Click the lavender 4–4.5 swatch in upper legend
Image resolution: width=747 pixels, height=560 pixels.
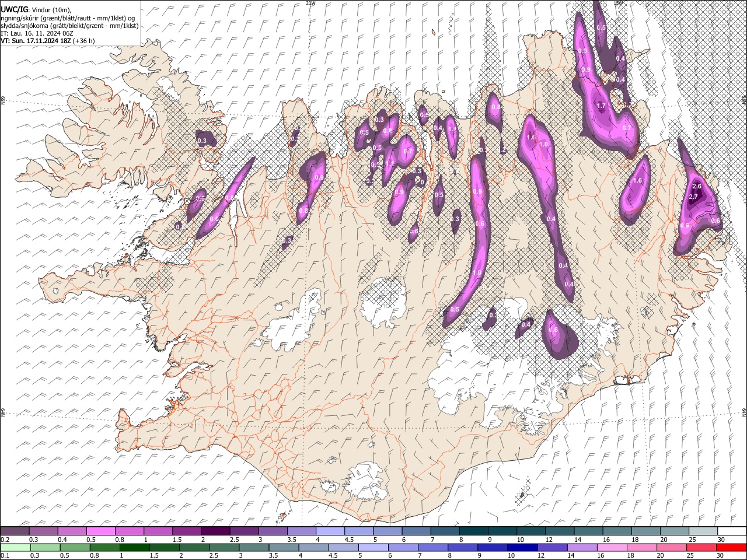330,531
